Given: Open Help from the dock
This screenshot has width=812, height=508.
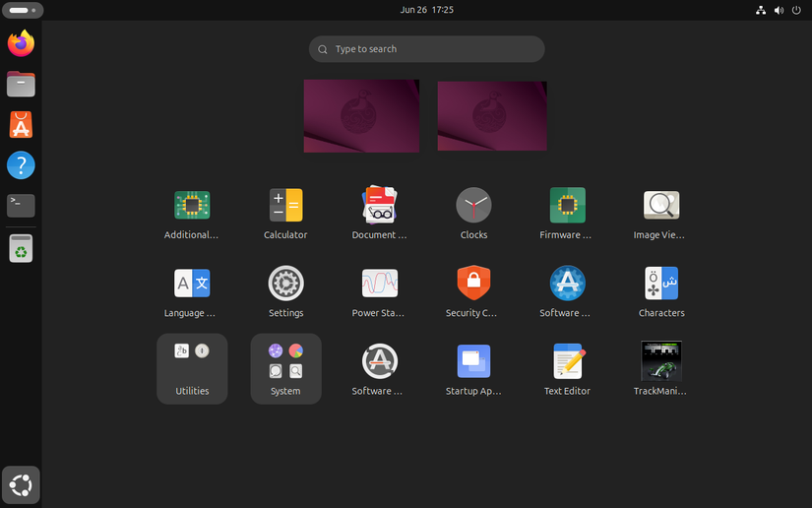Looking at the screenshot, I should coord(21,165).
